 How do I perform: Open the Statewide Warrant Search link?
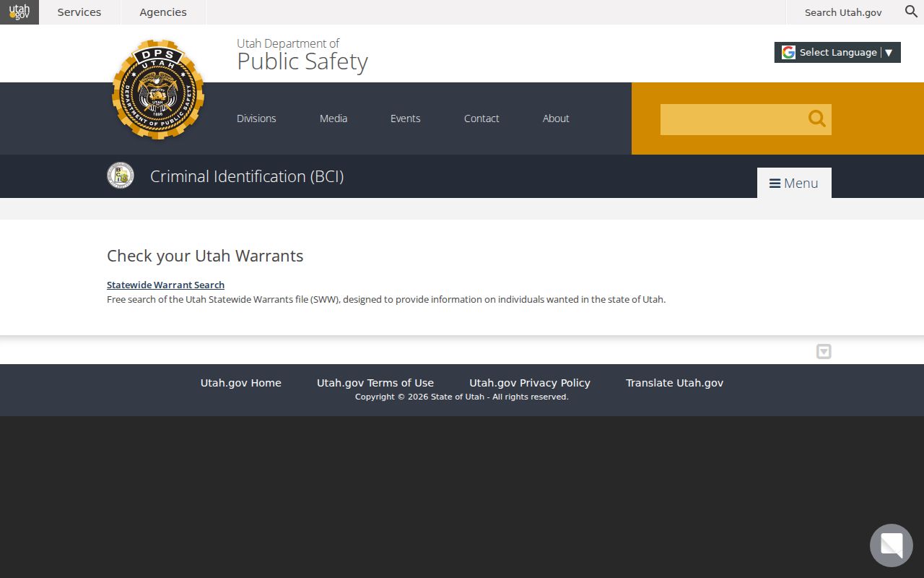(165, 285)
